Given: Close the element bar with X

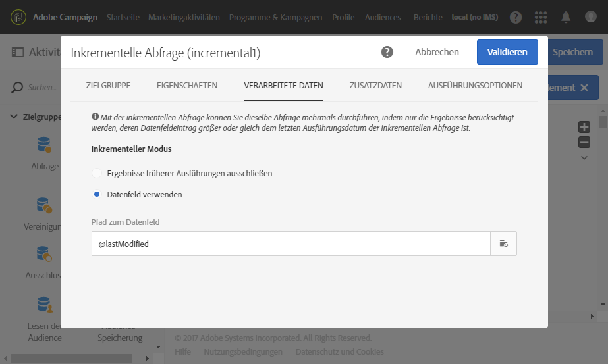Looking at the screenshot, I should (584, 88).
